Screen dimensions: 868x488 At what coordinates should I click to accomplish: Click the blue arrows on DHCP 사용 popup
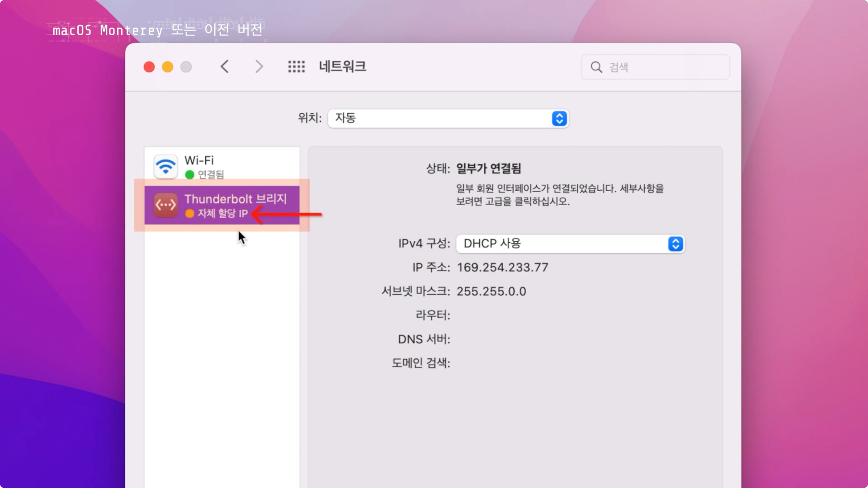pos(675,244)
